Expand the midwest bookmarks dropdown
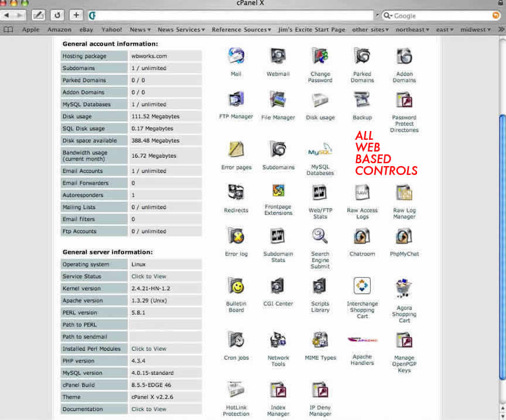The height and width of the screenshot is (420, 506). (476, 30)
